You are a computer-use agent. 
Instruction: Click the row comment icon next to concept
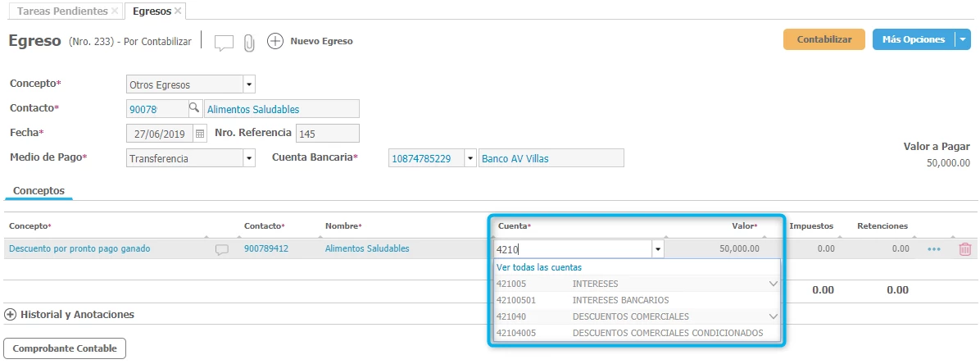pyautogui.click(x=221, y=249)
